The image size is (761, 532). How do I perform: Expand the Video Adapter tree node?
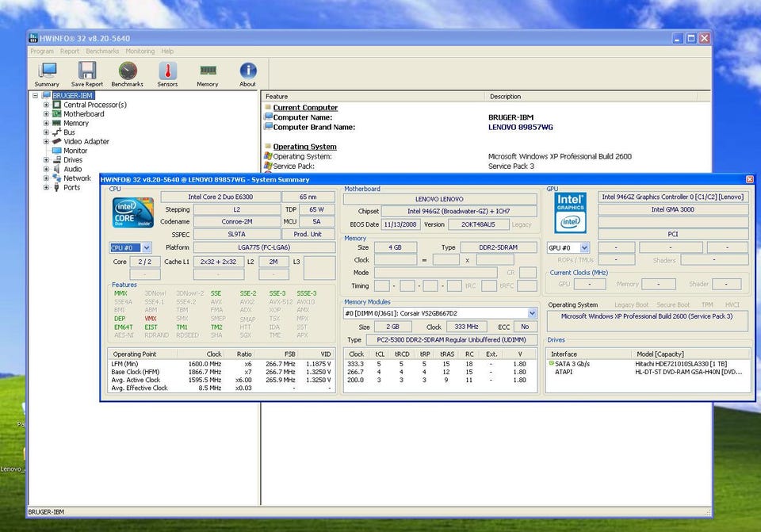click(x=46, y=142)
